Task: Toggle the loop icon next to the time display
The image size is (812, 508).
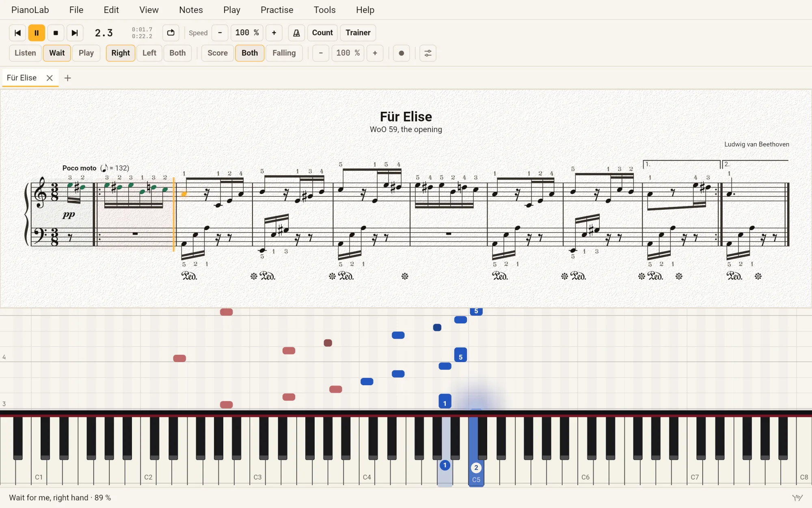Action: coord(171,33)
